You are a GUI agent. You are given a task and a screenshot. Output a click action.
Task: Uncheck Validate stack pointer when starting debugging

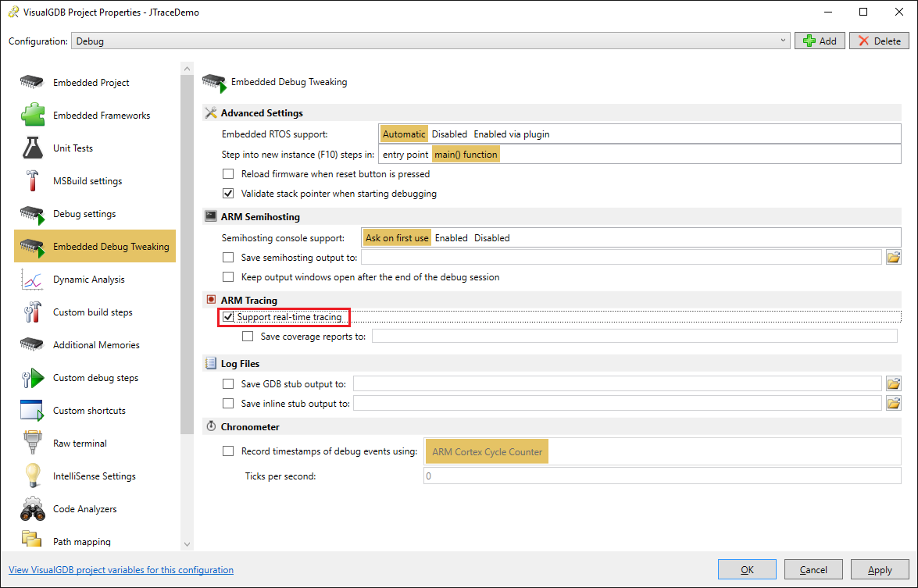tap(228, 193)
